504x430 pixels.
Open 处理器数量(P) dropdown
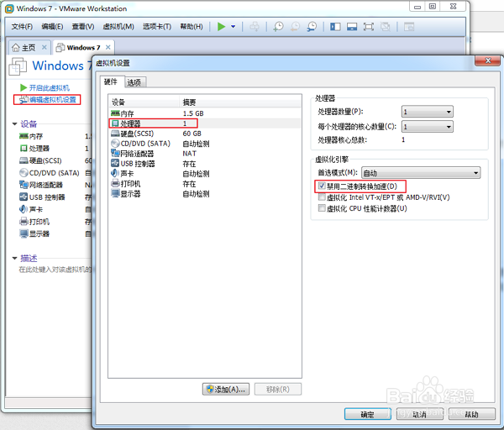[428, 112]
